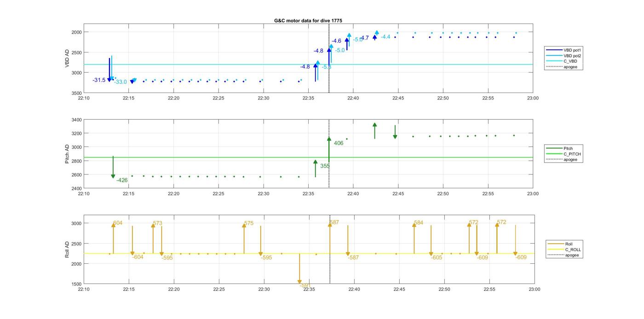644x319 pixels.
Task: Click the "Pitch AD" y-axis label
Action: coord(67,153)
